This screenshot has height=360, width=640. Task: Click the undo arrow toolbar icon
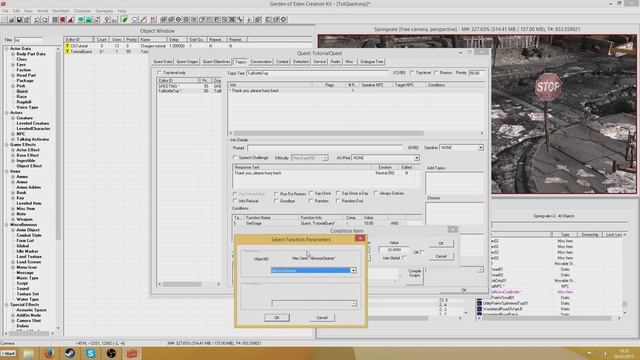click(x=37, y=19)
